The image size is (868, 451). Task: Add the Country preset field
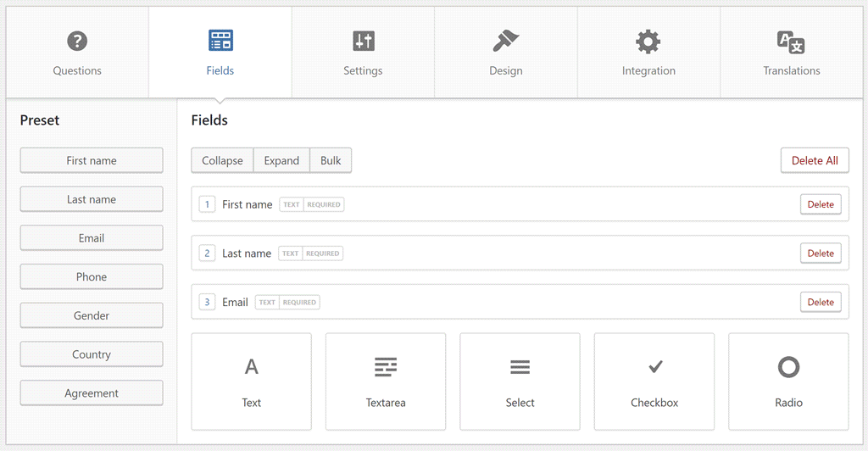click(x=92, y=354)
